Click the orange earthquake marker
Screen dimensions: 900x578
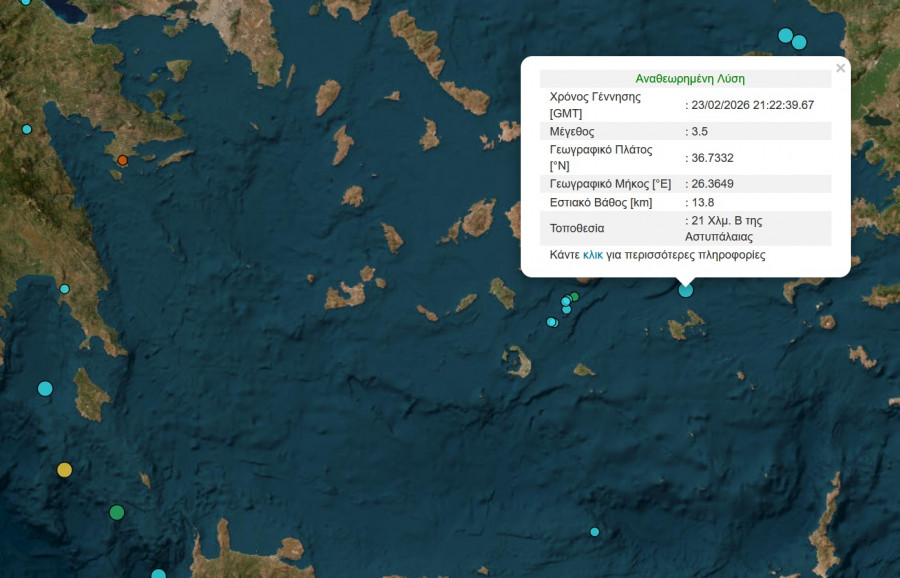[122, 160]
